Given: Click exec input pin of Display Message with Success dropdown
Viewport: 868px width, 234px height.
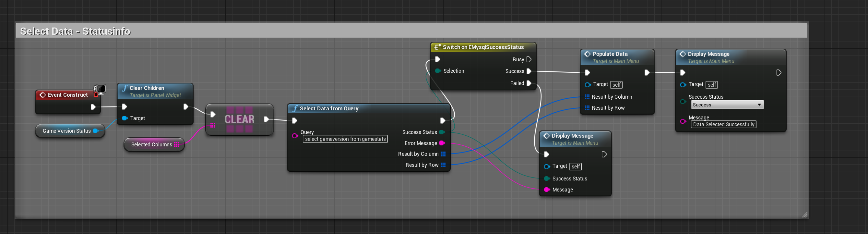Looking at the screenshot, I should 683,72.
